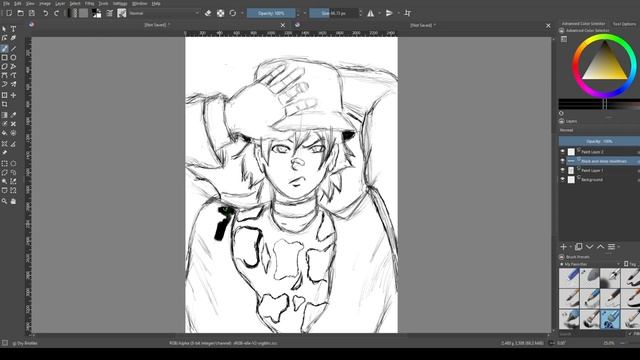
Task: Move the layer up
Action: pyautogui.click(x=600, y=247)
